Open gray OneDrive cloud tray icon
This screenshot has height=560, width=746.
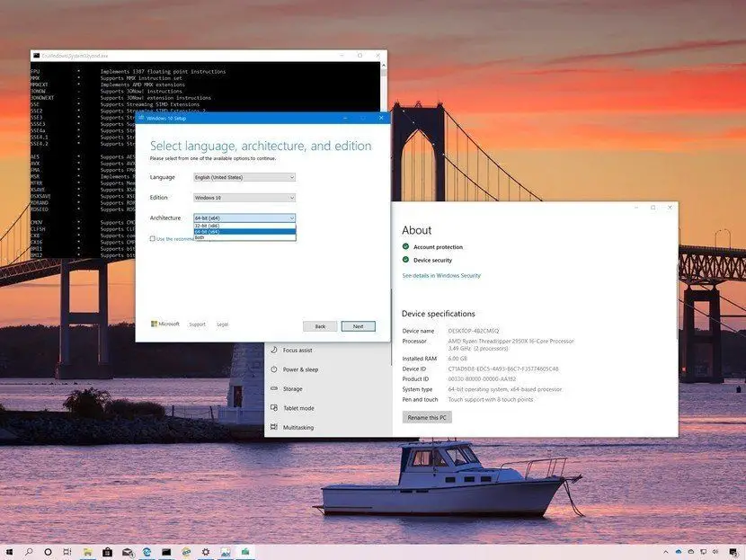pos(691,552)
